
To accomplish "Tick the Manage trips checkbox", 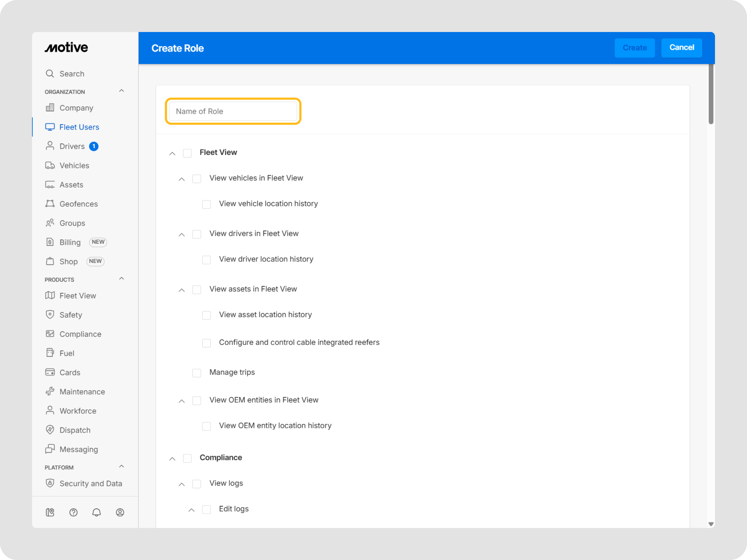I will point(197,373).
